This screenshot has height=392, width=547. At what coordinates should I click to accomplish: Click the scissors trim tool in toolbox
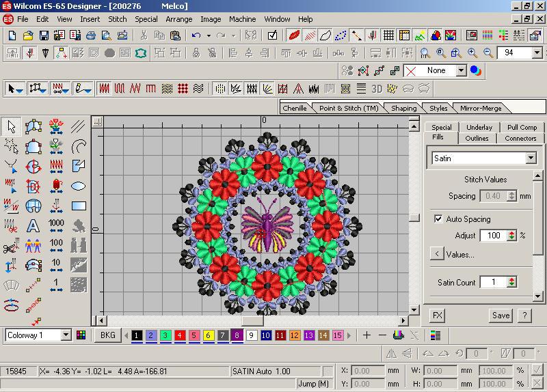11,246
